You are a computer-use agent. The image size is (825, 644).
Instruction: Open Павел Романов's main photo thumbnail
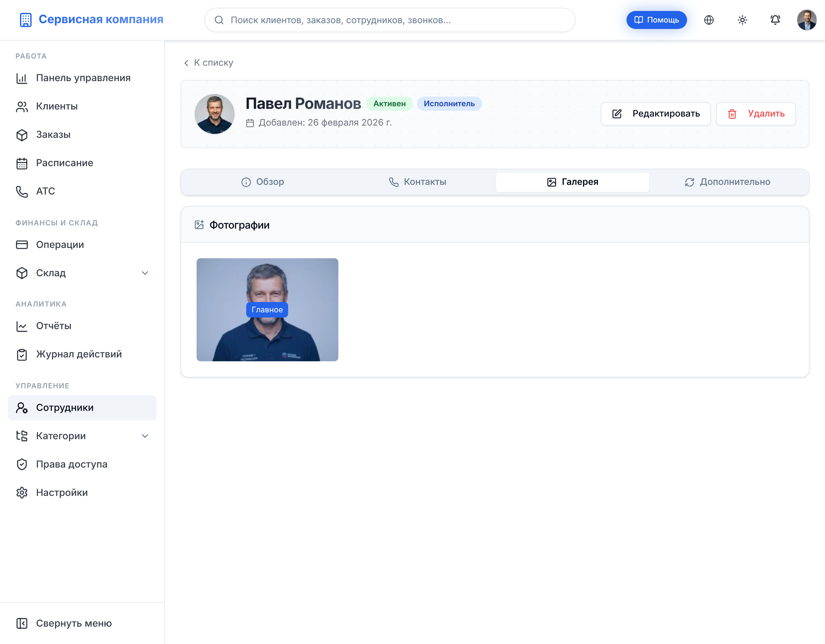(x=267, y=309)
